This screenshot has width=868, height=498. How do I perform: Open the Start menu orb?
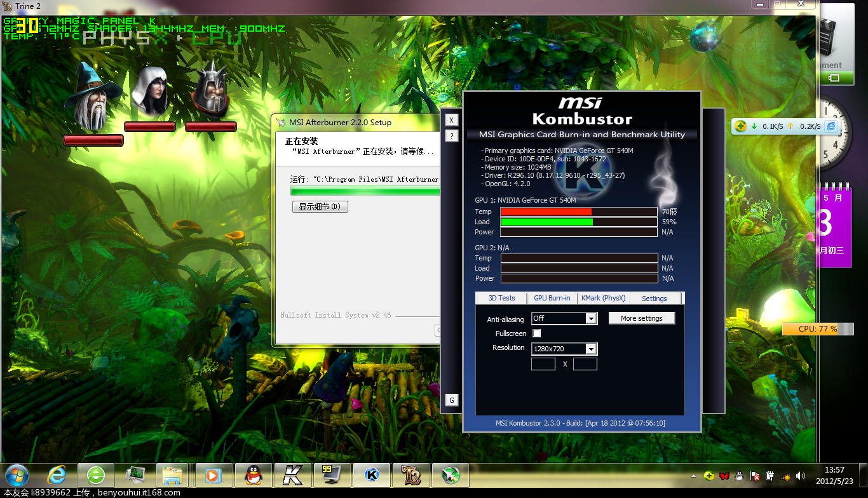point(17,475)
